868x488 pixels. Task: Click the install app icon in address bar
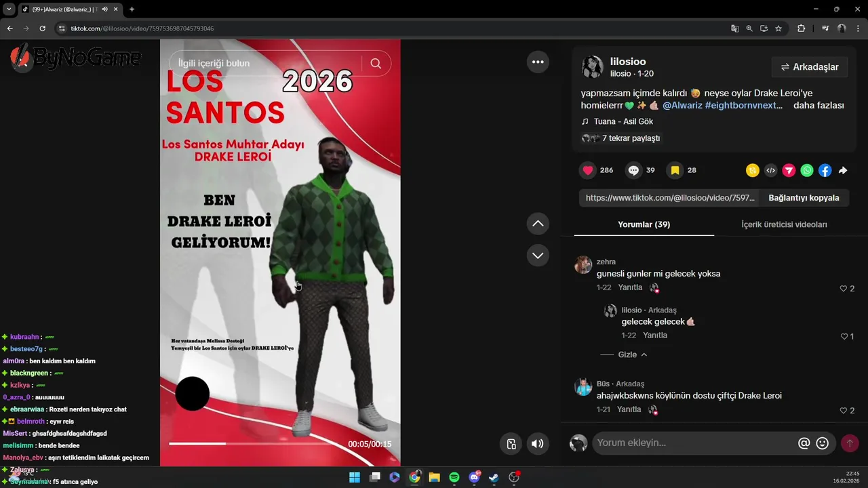tap(764, 28)
